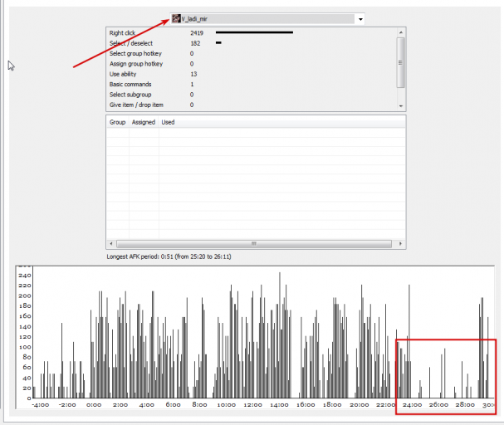Click the Right click black progress bar
This screenshot has width=504, height=425.
[254, 32]
